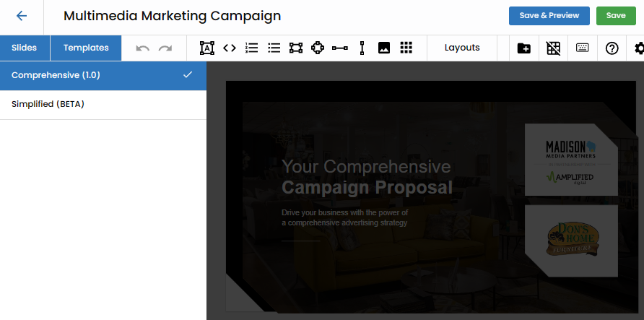Open the settings gear icon
This screenshot has width=644, height=320.
pos(638,48)
